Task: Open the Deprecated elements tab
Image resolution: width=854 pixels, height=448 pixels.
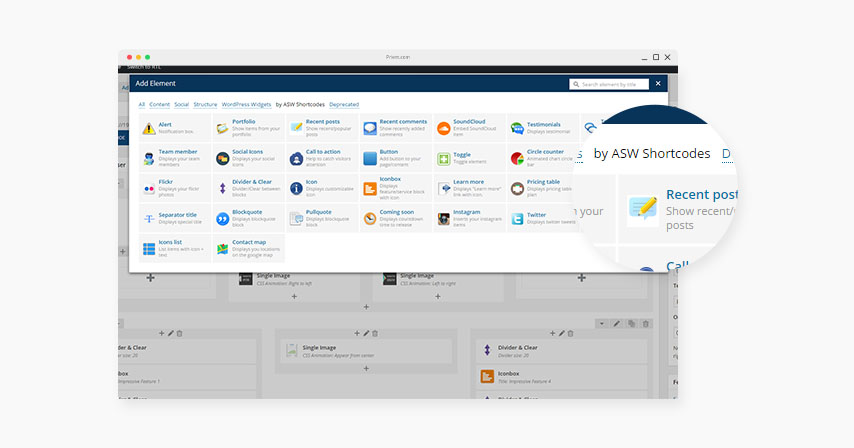Action: (x=344, y=105)
